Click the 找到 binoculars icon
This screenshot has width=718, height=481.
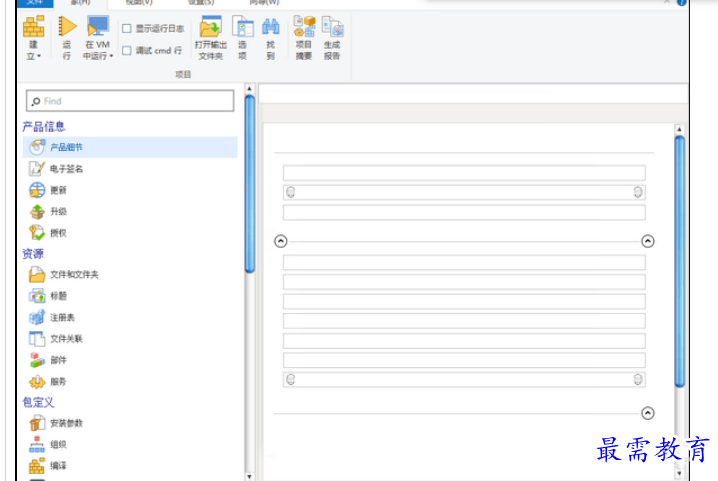click(x=271, y=27)
